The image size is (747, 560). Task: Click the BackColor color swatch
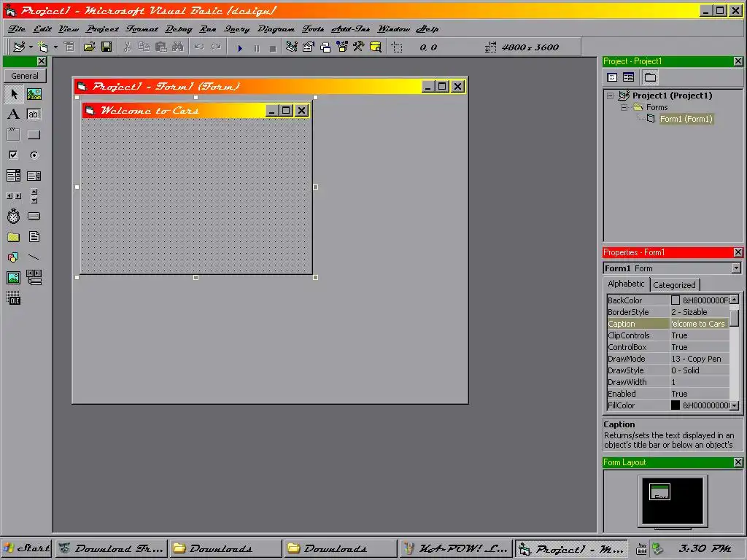coord(675,300)
